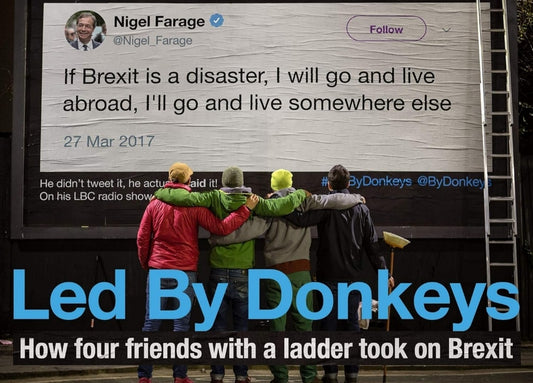Image resolution: width=533 pixels, height=383 pixels.
Task: Click the metal ladder beside the billboard
Action: tap(498, 163)
